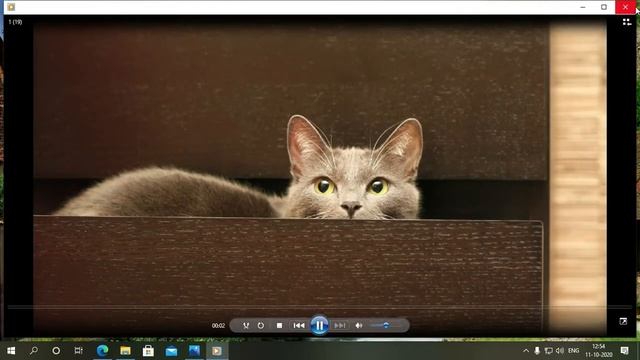Open the fullscreen view icon
Viewport: 640px width, 360px height.
tap(623, 322)
